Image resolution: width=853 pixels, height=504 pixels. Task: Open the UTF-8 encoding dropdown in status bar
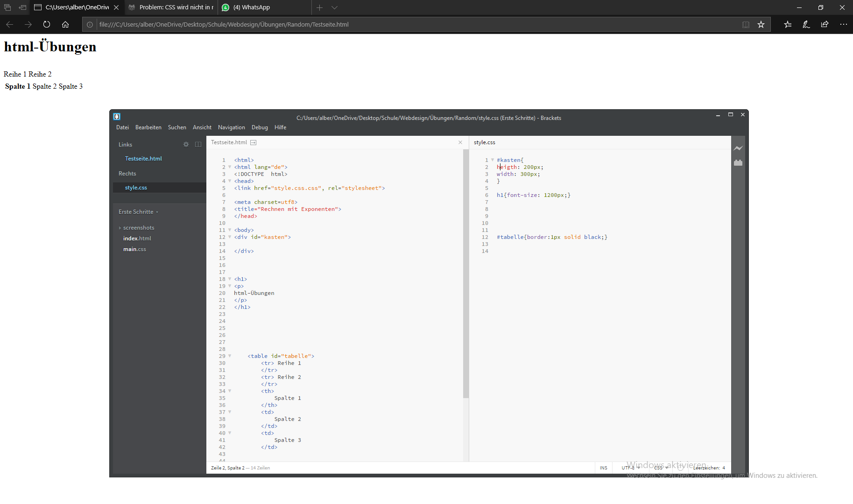(630, 468)
